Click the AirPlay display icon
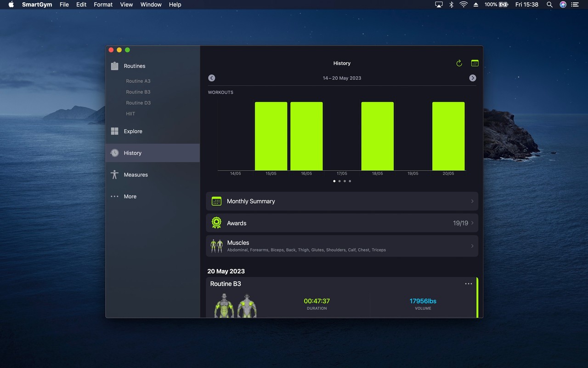 click(439, 5)
